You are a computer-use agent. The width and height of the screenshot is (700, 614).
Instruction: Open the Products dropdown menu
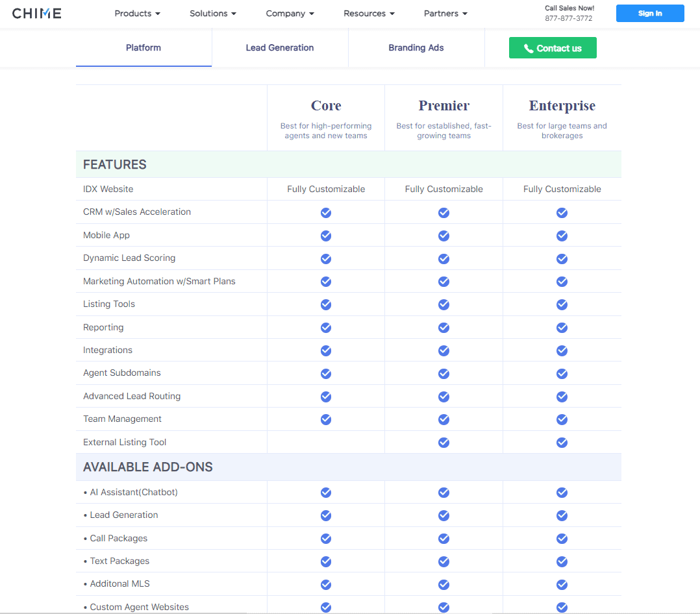[x=137, y=13]
